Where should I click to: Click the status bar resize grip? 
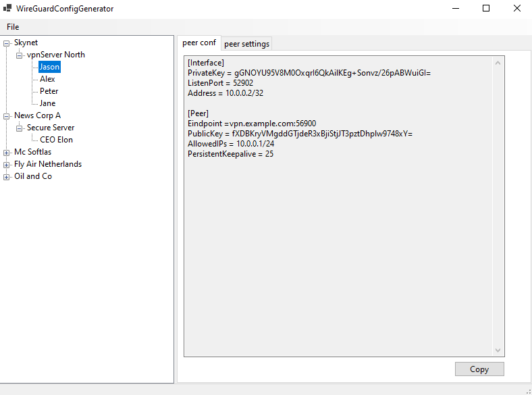click(x=528, y=391)
